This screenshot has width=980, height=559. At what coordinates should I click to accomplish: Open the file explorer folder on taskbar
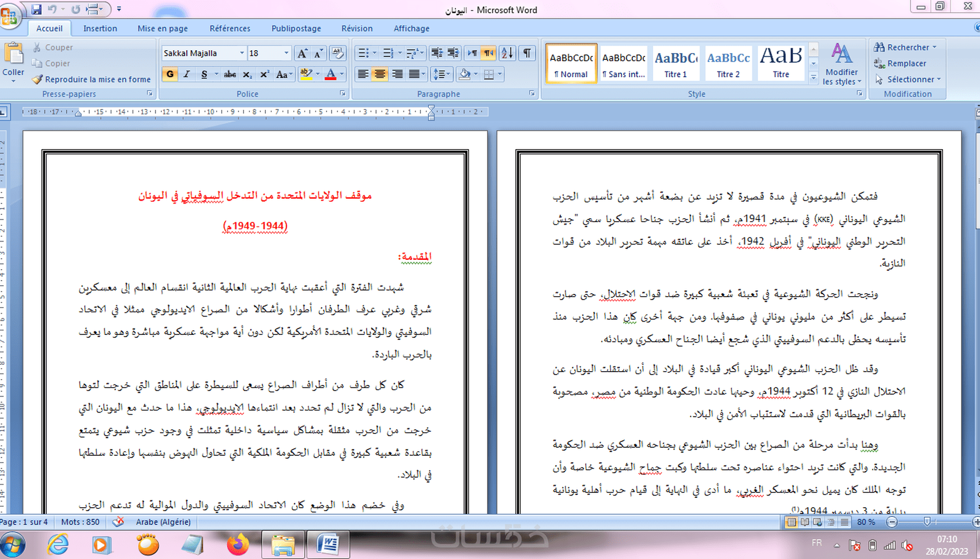point(282,545)
